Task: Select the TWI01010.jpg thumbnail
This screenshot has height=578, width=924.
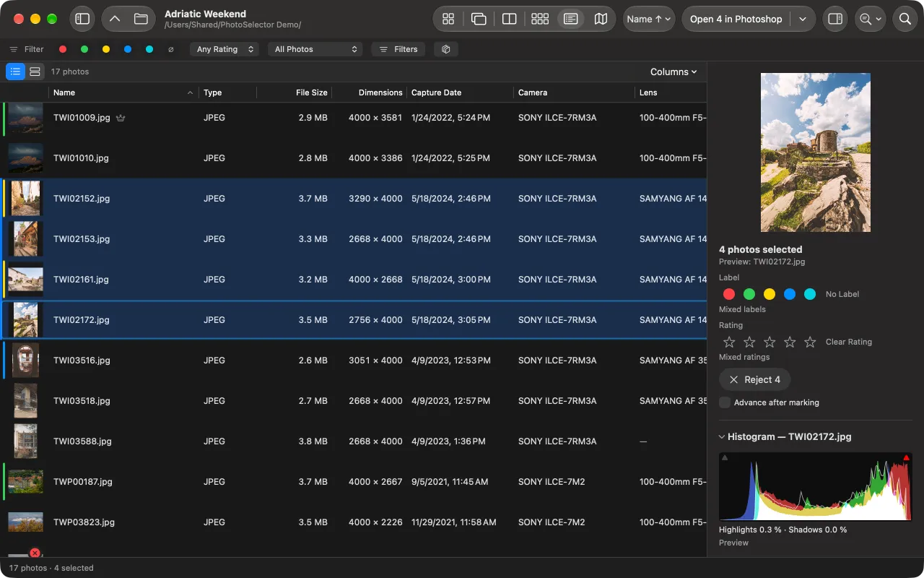Action: [25, 158]
